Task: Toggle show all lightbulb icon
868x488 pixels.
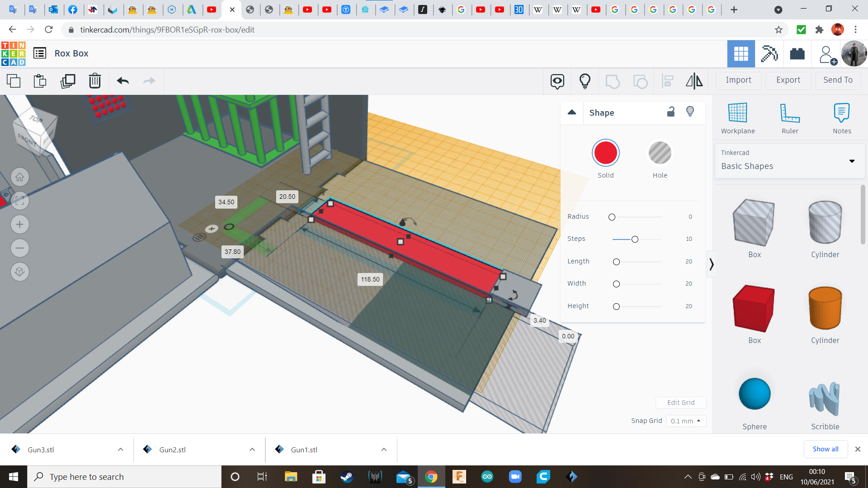Action: 585,81
